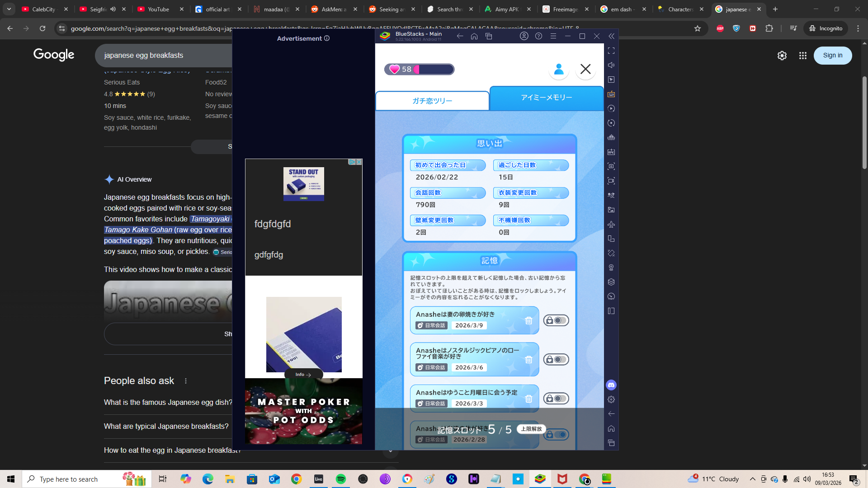Click BlueStacks home icon in title bar

pyautogui.click(x=474, y=36)
